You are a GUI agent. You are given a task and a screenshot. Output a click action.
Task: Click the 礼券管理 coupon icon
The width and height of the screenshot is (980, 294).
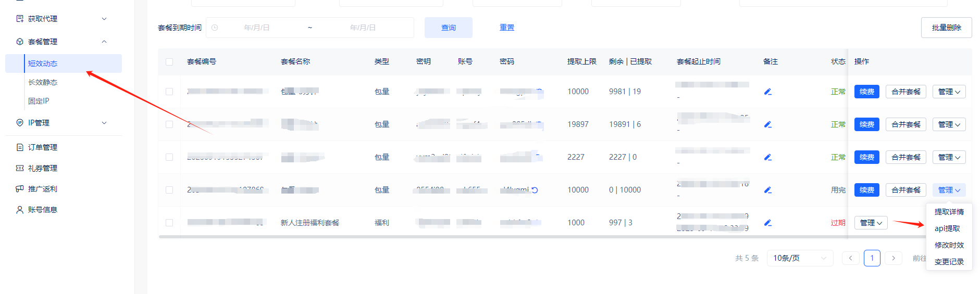(x=20, y=168)
